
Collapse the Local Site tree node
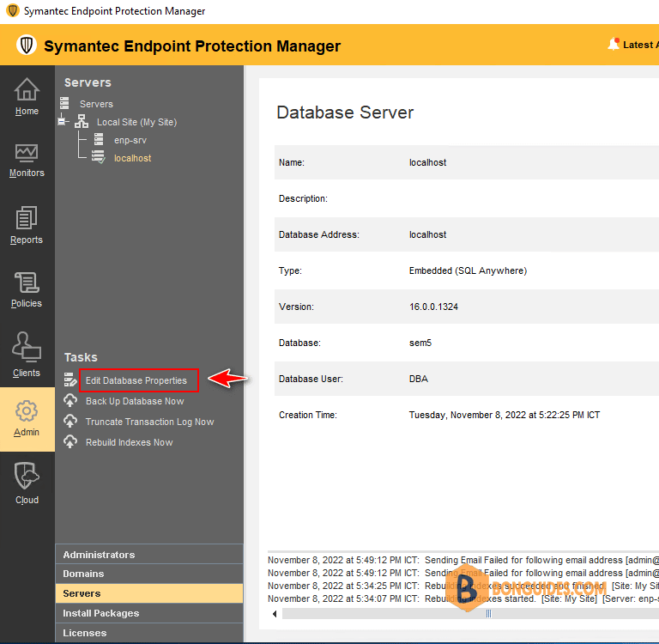(x=62, y=122)
